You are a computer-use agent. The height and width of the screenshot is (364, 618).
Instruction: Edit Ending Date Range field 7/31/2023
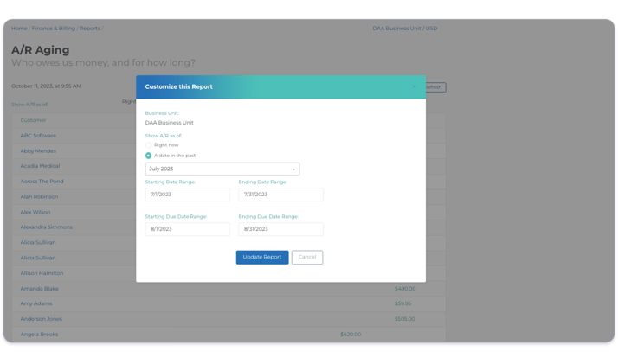(x=280, y=195)
